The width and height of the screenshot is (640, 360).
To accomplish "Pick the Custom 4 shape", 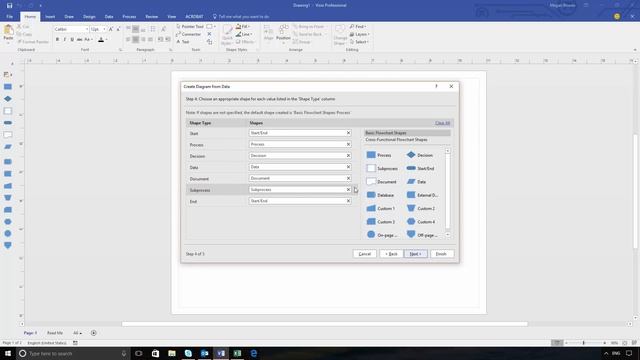I will tap(421, 222).
